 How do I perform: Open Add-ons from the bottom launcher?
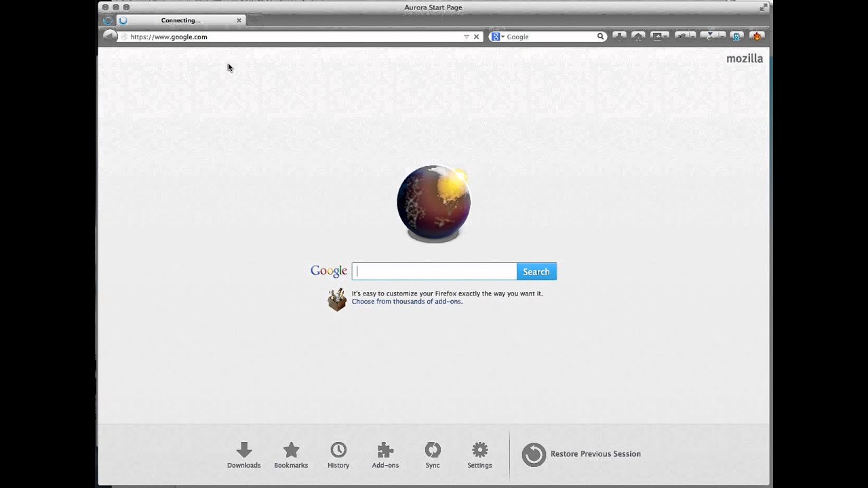(385, 455)
